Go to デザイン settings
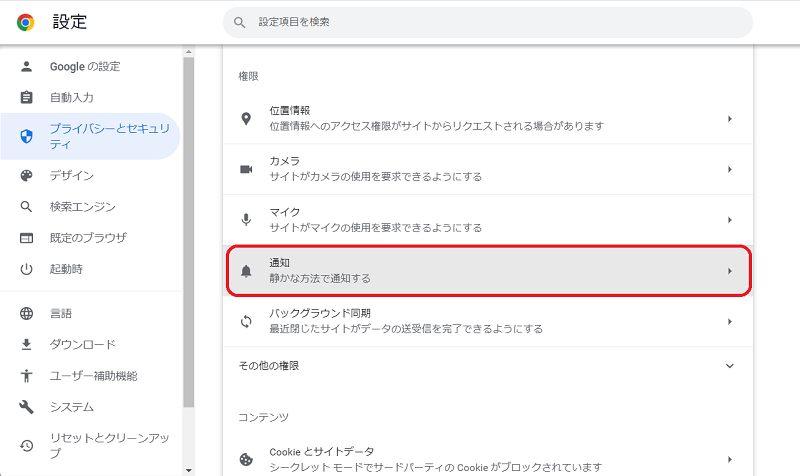The width and height of the screenshot is (800, 476). coord(72,176)
